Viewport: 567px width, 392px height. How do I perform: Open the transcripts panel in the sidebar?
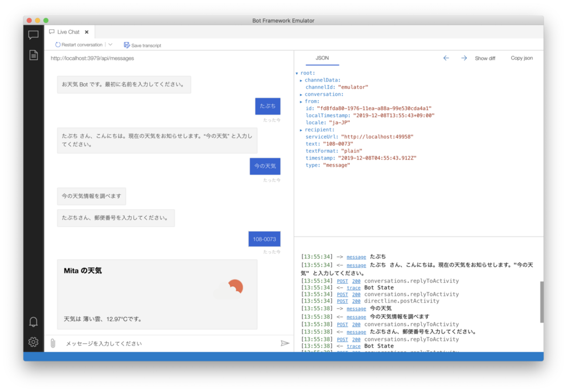(x=33, y=55)
